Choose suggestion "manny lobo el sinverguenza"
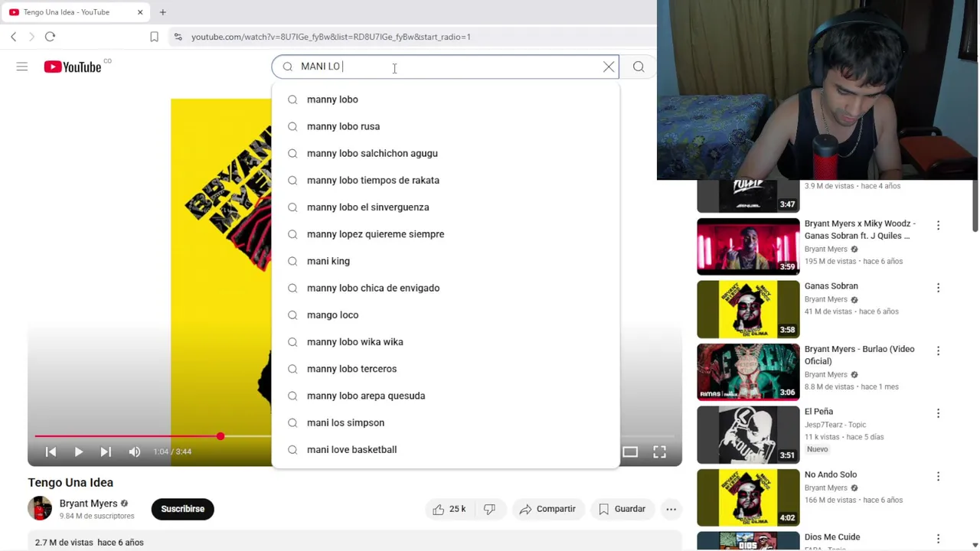The width and height of the screenshot is (980, 551). pos(446,207)
